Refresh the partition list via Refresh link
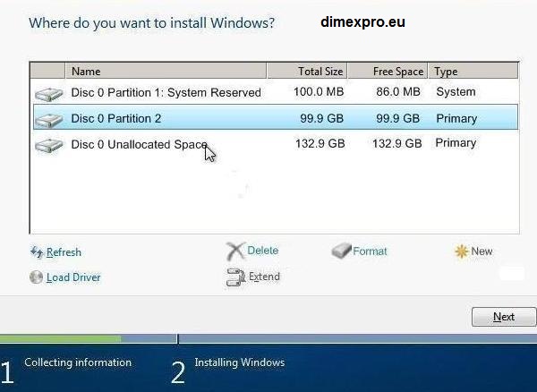Screen dimensions: 537x392 pyautogui.click(x=64, y=252)
